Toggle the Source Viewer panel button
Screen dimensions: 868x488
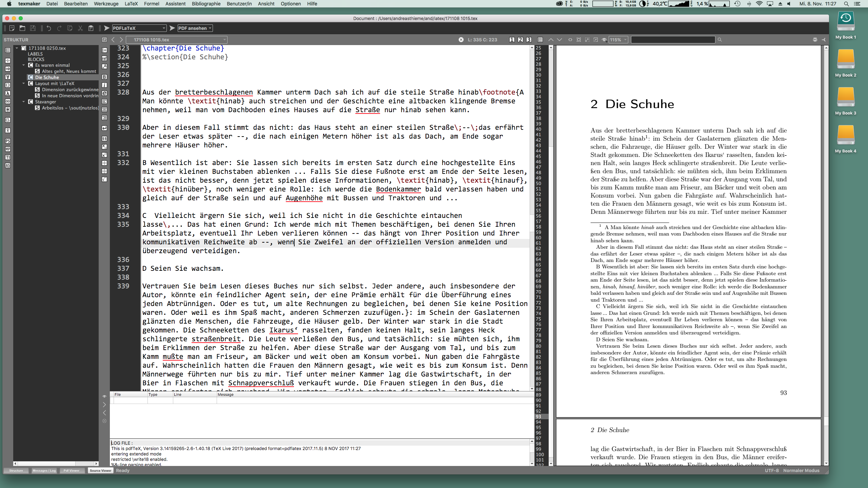[x=100, y=470]
